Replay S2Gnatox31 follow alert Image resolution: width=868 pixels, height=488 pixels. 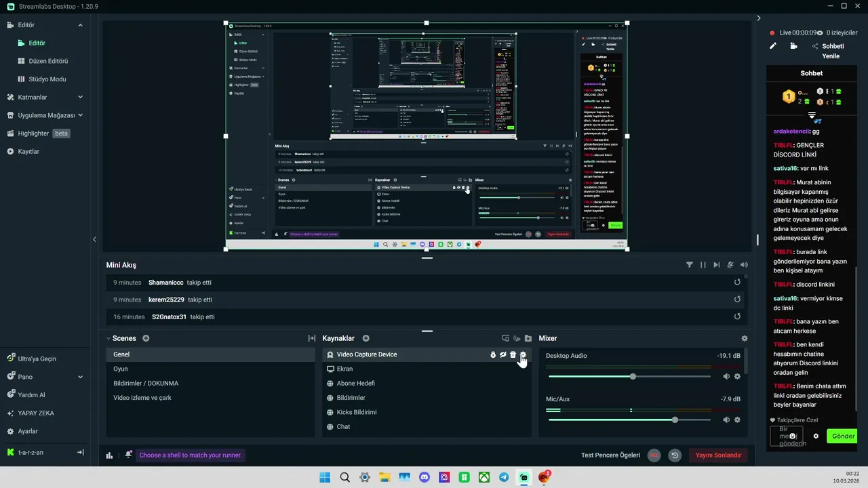pyautogui.click(x=737, y=317)
